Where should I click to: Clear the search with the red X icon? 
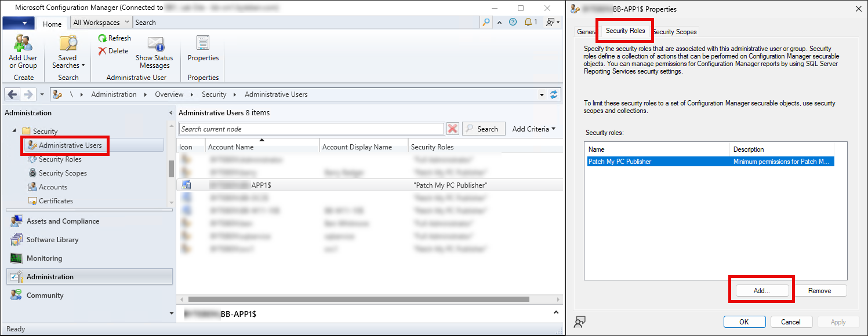pyautogui.click(x=453, y=128)
